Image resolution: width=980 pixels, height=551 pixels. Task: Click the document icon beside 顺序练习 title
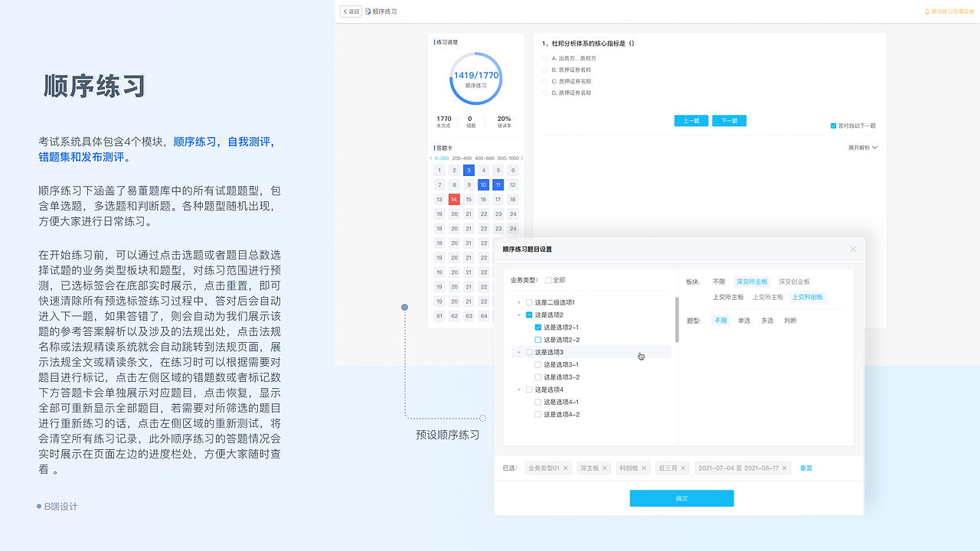[x=366, y=11]
